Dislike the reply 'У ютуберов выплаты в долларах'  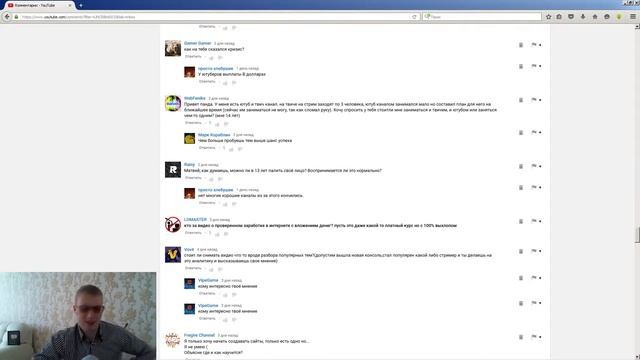coord(234,83)
